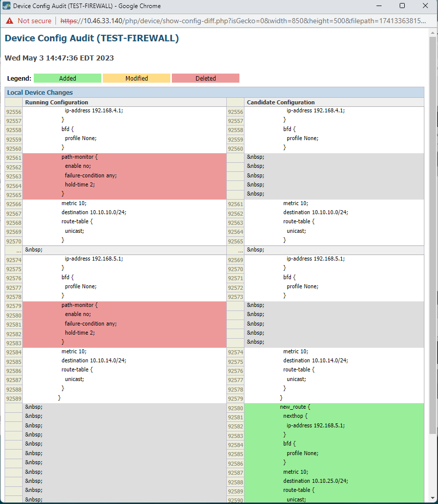This screenshot has height=504, width=438.
Task: Click 'bfd {' on Running line 92558
Action: point(68,129)
